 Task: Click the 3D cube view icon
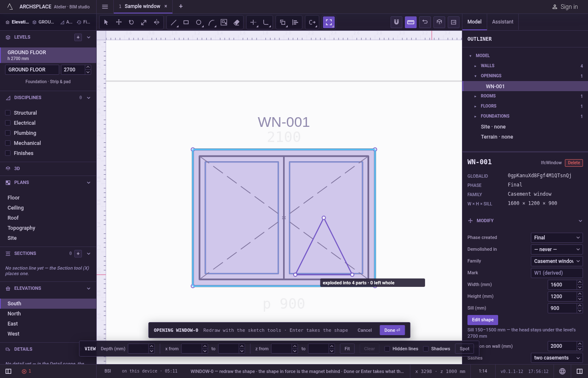tap(439, 22)
